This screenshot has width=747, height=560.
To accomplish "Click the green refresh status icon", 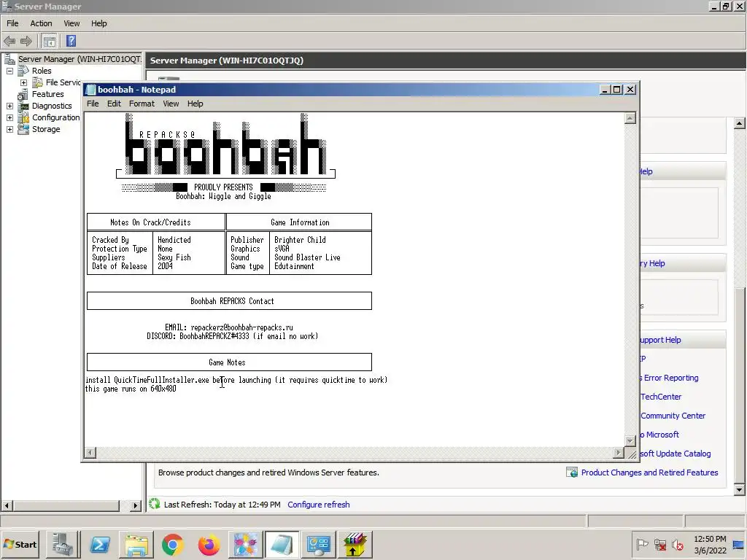I will point(155,504).
